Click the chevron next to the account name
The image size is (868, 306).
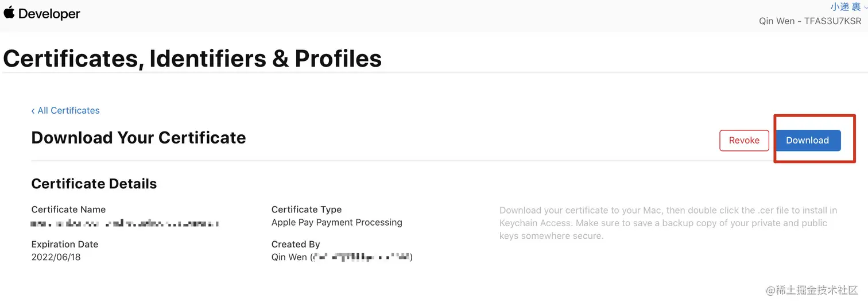(x=865, y=7)
